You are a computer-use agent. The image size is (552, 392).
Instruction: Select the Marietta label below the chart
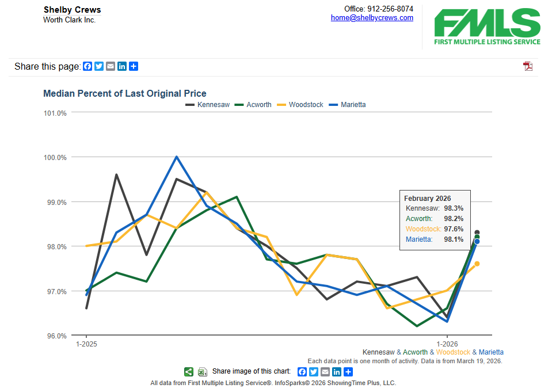click(x=492, y=352)
